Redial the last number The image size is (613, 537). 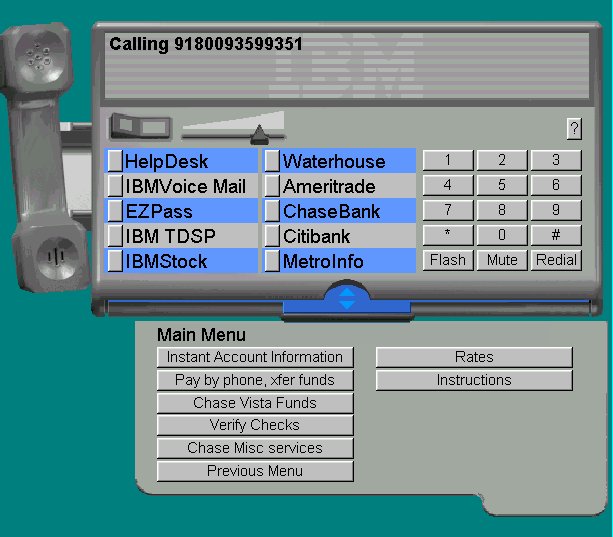556,260
